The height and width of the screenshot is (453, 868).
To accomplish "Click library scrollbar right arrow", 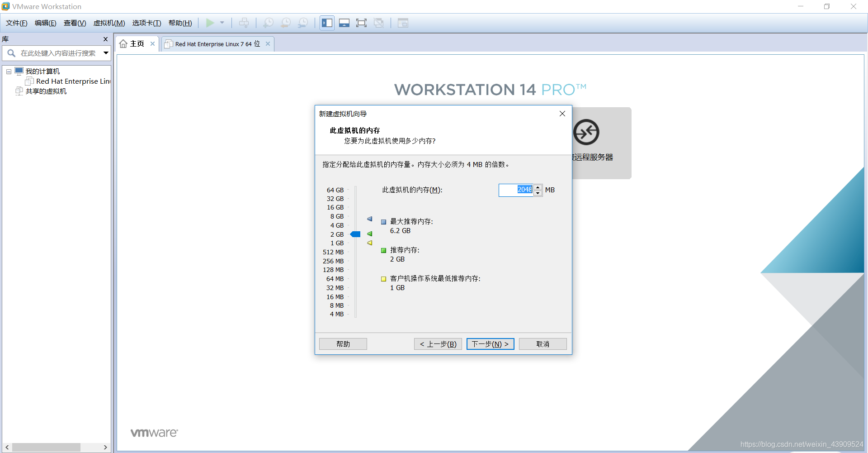I will point(105,447).
